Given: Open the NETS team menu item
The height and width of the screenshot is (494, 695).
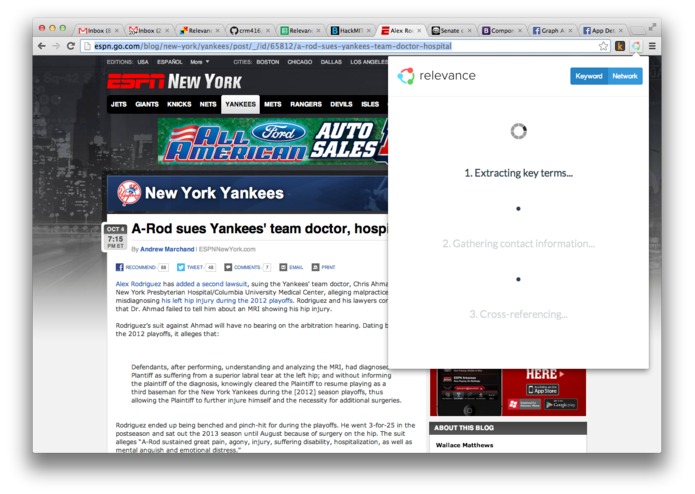Looking at the screenshot, I should tap(208, 104).
